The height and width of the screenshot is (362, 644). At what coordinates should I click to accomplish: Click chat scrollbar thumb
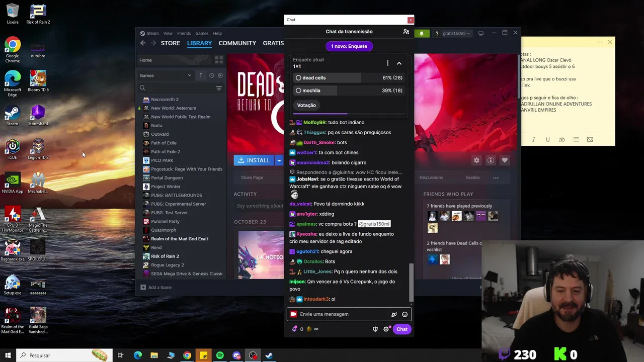point(412,283)
